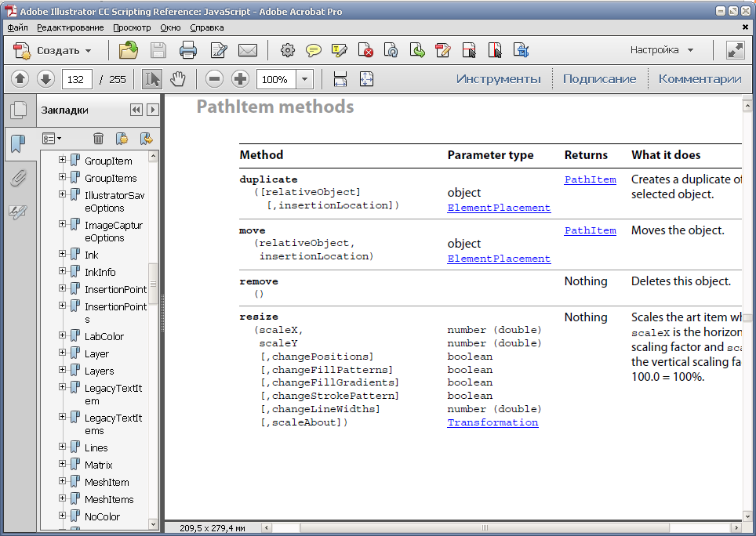Select the Hand pan tool
The image size is (756, 536).
pyautogui.click(x=178, y=79)
